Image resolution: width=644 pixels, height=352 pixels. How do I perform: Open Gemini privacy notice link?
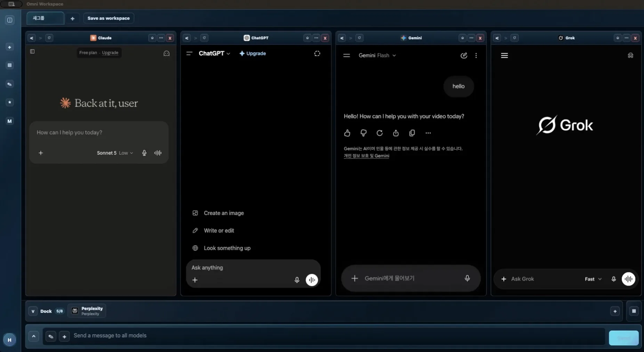coord(367,156)
